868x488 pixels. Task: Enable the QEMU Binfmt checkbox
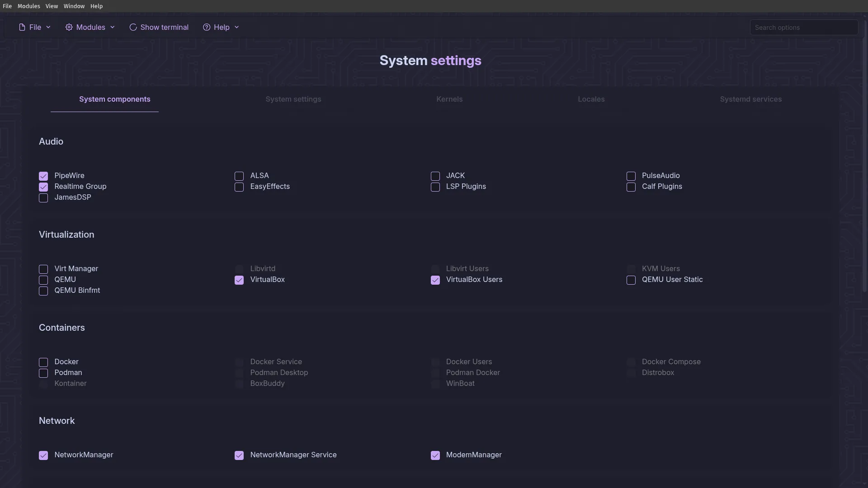(43, 291)
